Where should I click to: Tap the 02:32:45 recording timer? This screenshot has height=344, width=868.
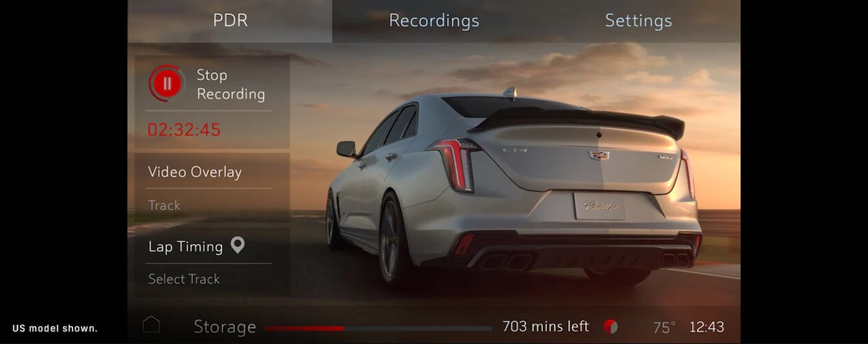pos(184,130)
